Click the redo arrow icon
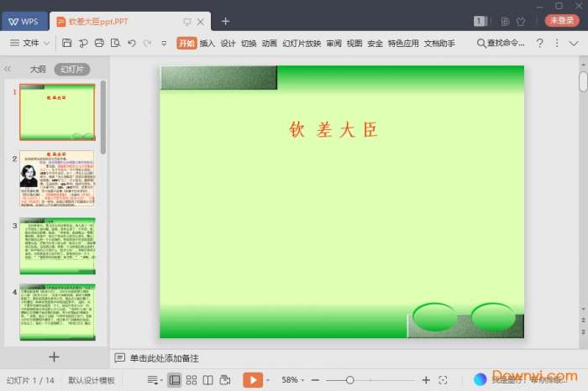This screenshot has width=588, height=391. [148, 43]
